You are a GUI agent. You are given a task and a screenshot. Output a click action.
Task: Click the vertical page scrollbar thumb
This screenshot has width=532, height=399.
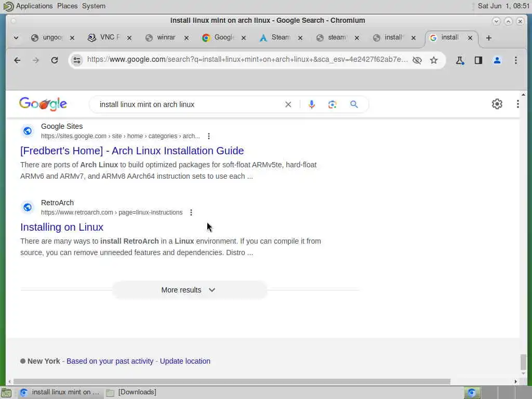524,362
